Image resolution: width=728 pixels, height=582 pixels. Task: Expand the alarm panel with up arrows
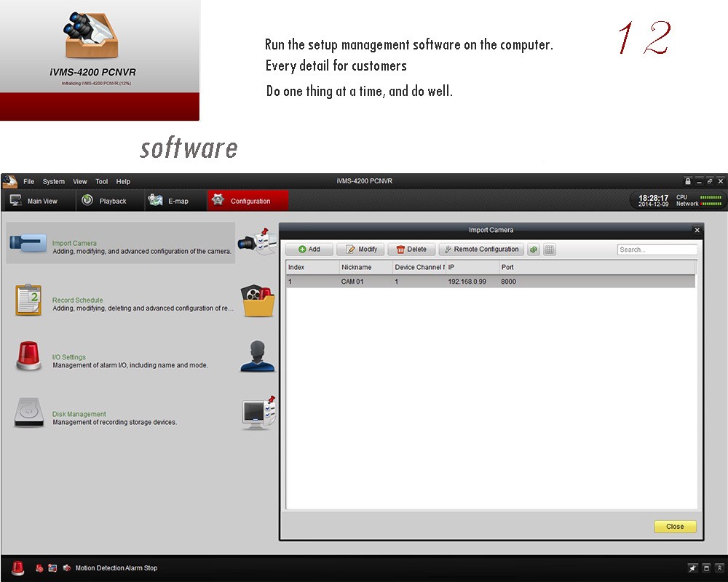coord(719,568)
